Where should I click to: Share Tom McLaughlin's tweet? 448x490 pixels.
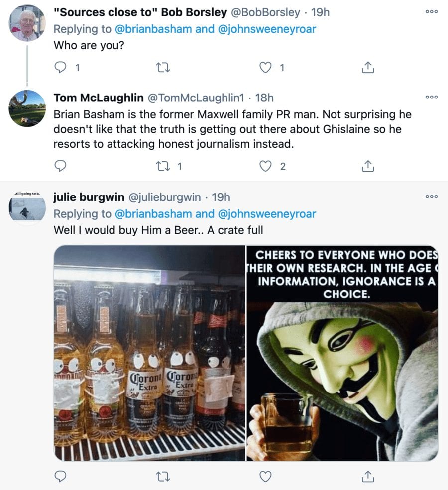[x=367, y=166]
